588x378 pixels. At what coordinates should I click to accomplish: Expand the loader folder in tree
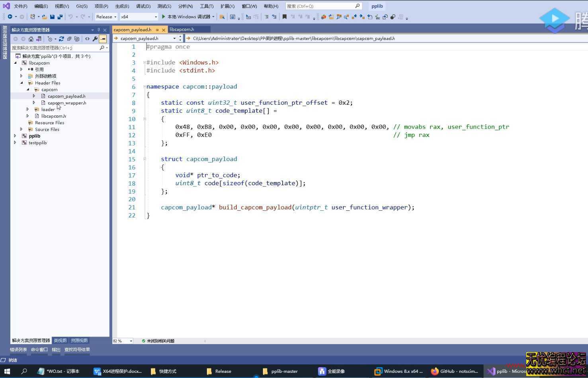pyautogui.click(x=28, y=109)
